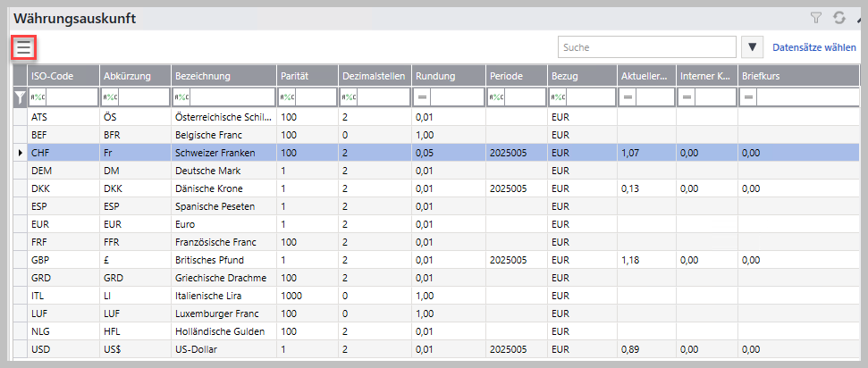Image resolution: width=868 pixels, height=368 pixels.
Task: Click the Bezeichnung filter text field
Action: [x=232, y=97]
